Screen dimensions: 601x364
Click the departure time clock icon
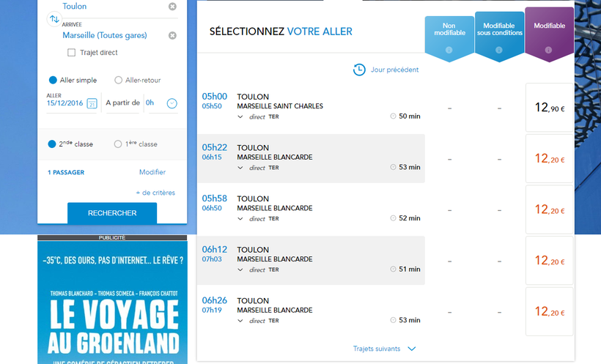(x=172, y=103)
